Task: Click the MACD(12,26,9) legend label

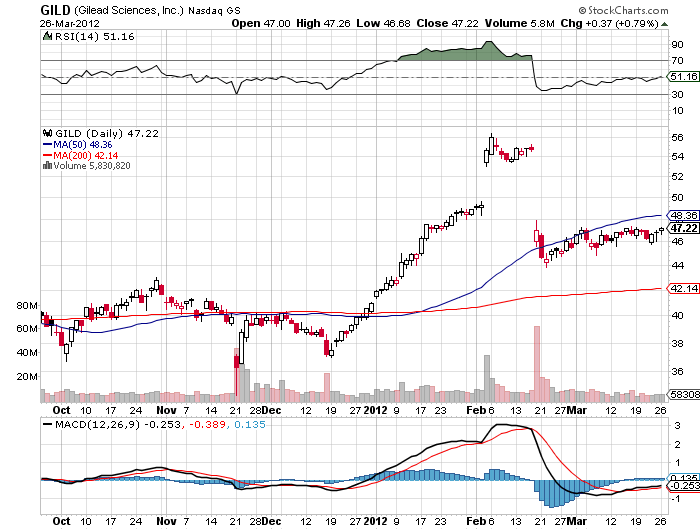Action: click(97, 424)
